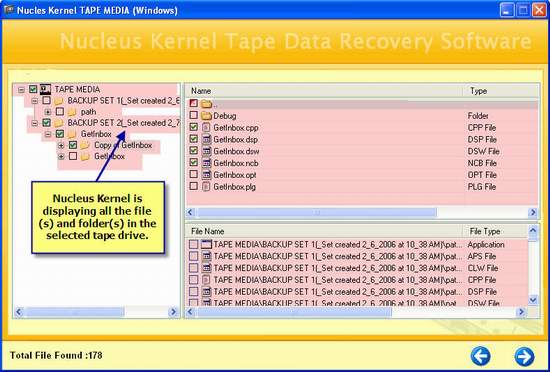Select the Copy of GetInbox tree label

click(x=123, y=145)
